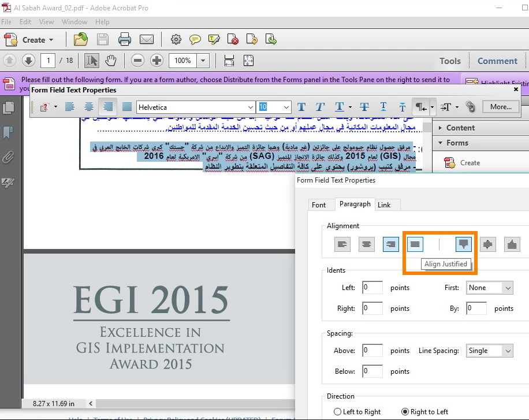Justify text in Properties toolbar
529x420 pixels.
[127, 107]
